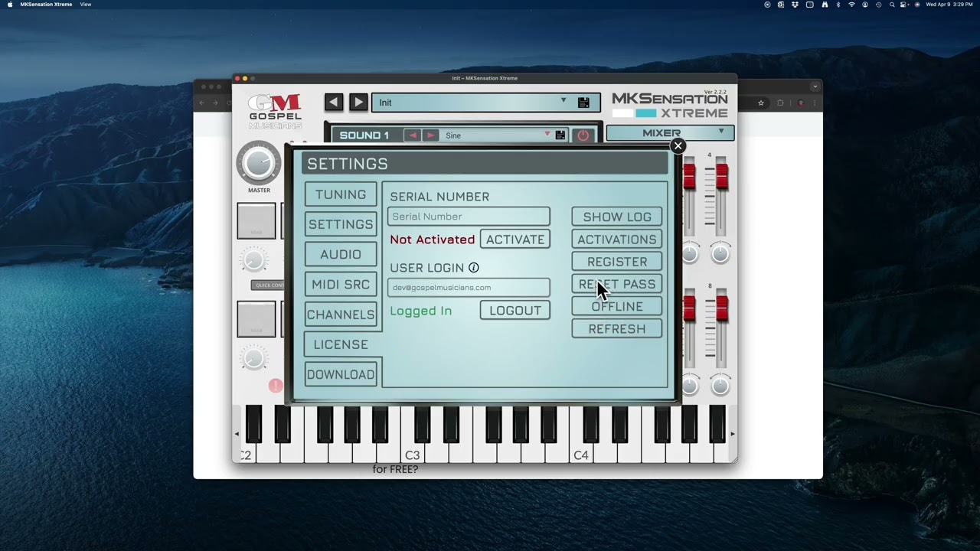Click the Gospel Musicians logo
Viewport: 980px width, 551px height.
pyautogui.click(x=275, y=111)
